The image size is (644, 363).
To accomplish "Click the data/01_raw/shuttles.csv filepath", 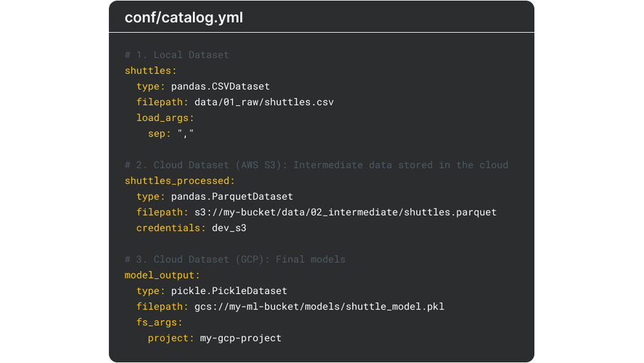I will click(264, 102).
